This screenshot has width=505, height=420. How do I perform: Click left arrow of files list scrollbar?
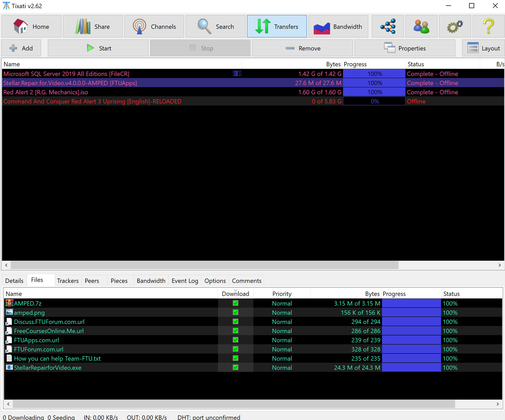[8, 404]
